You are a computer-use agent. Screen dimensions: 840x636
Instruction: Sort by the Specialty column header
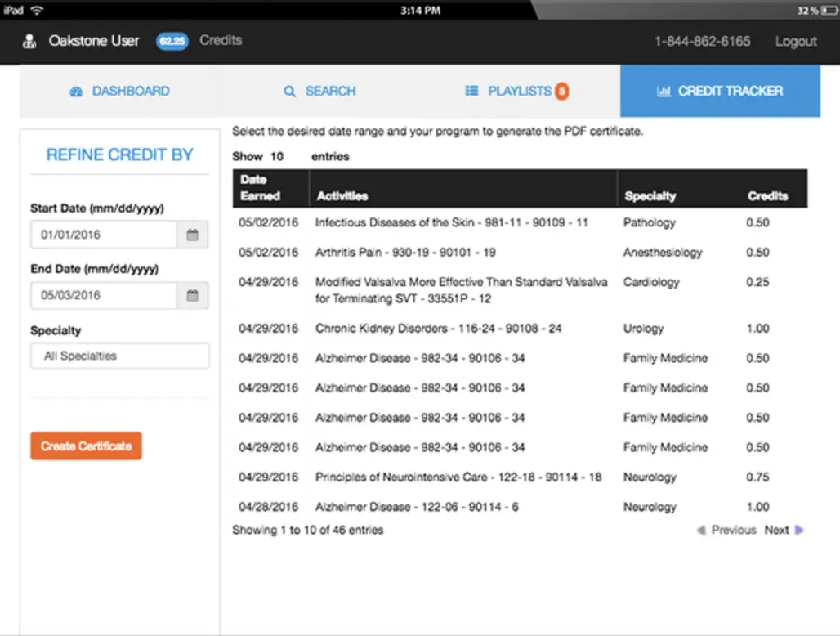coord(677,188)
